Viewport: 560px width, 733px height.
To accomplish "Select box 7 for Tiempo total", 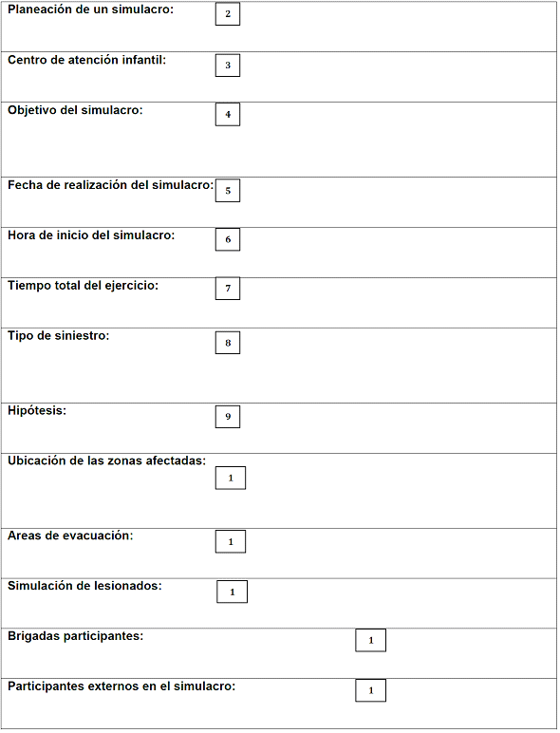I will click(x=228, y=289).
